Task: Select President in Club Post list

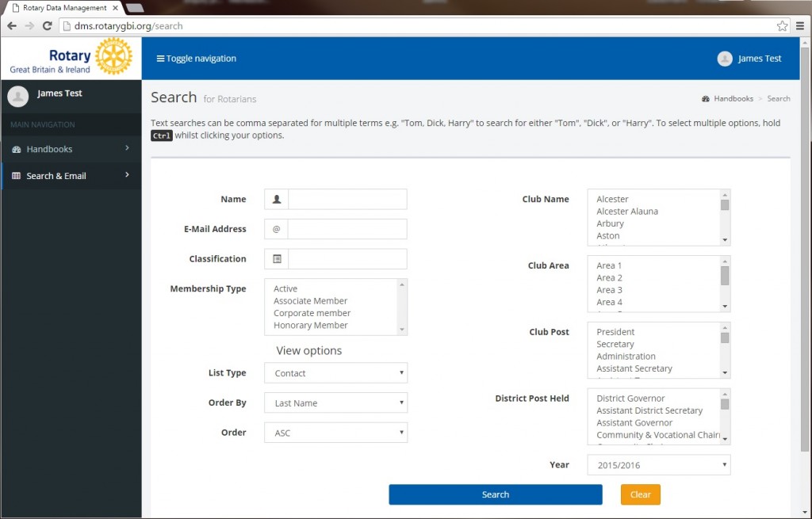Action: click(615, 332)
